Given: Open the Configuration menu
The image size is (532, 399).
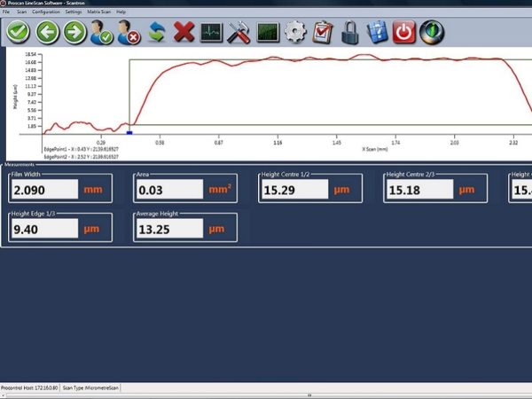Looking at the screenshot, I should pos(45,12).
